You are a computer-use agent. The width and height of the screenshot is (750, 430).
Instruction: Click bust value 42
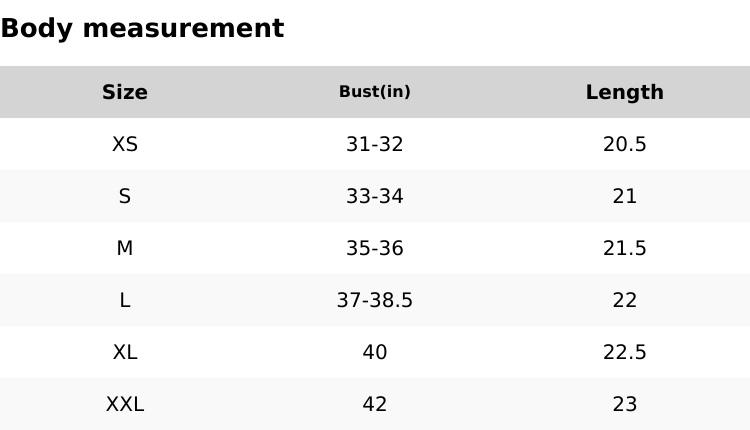pyautogui.click(x=375, y=404)
